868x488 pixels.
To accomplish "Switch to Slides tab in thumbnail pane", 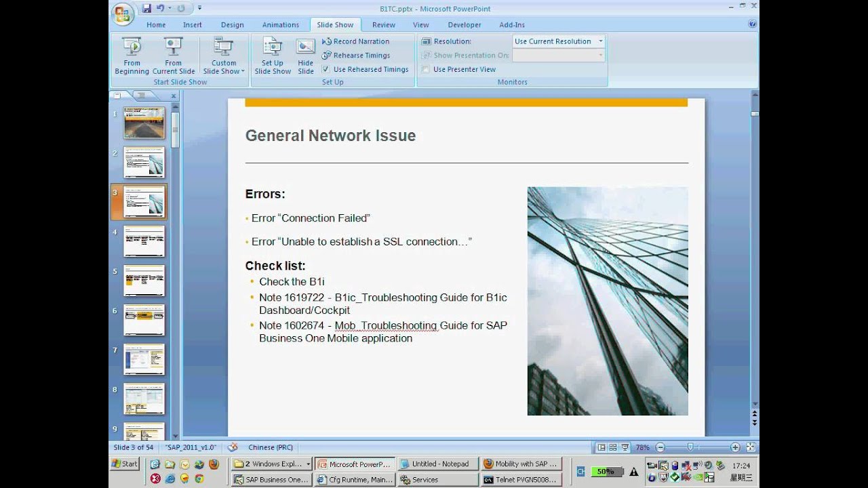I will click(x=118, y=96).
